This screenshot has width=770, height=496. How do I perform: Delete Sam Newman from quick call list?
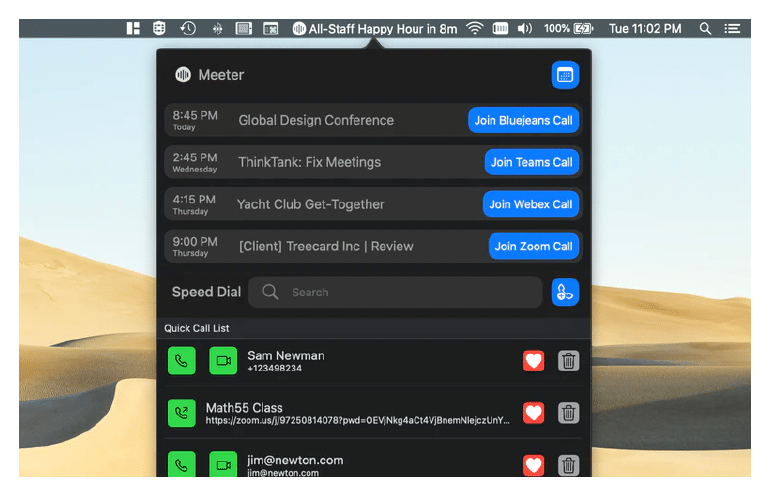tap(568, 361)
